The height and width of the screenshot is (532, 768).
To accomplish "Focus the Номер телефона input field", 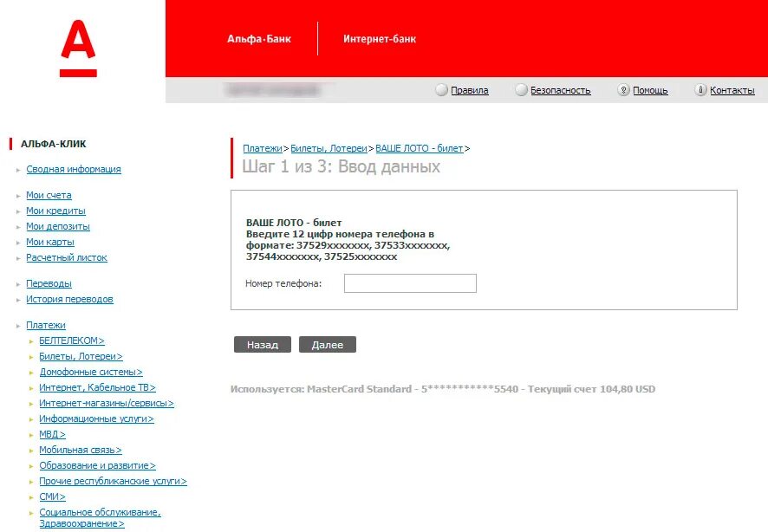I will click(410, 283).
